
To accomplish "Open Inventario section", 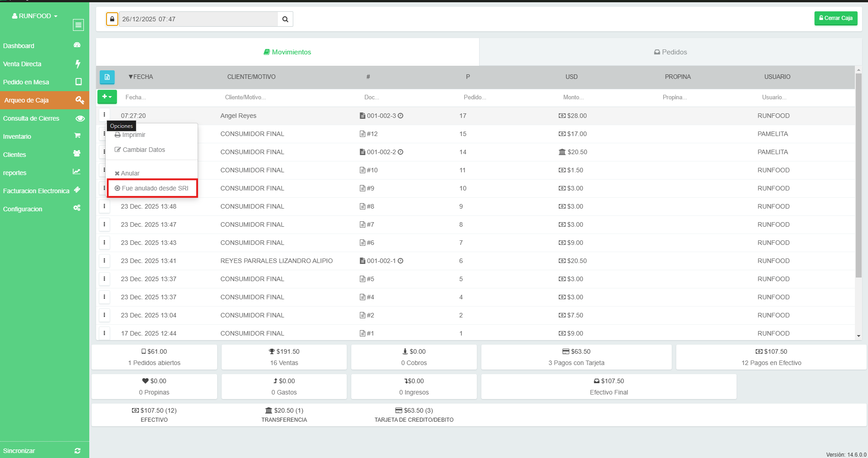I will tap(44, 136).
